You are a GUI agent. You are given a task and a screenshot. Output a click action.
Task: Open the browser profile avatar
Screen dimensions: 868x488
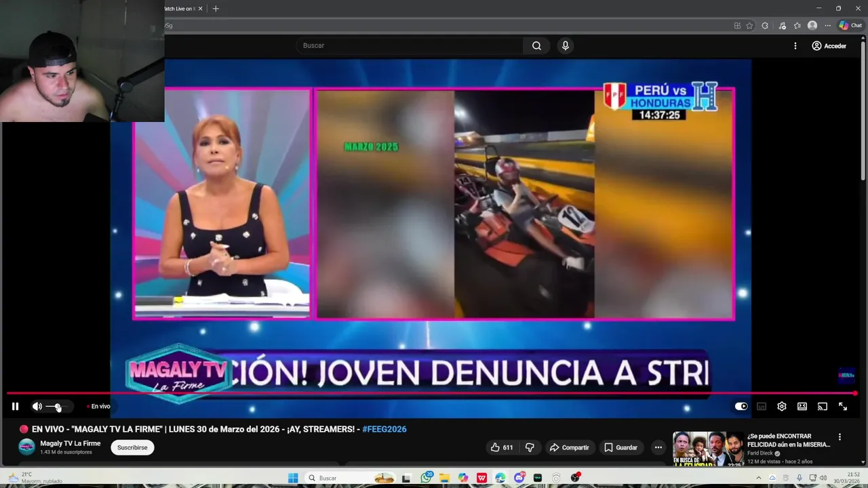pyautogui.click(x=812, y=26)
